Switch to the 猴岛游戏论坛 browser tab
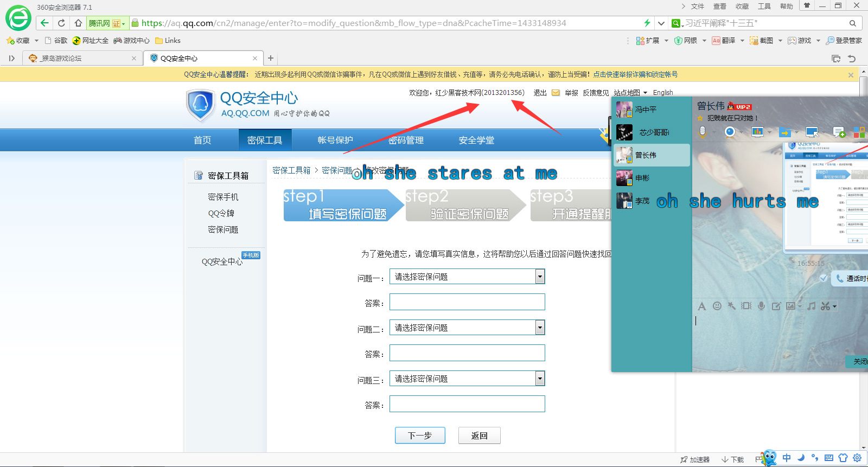868x467 pixels. [x=81, y=58]
